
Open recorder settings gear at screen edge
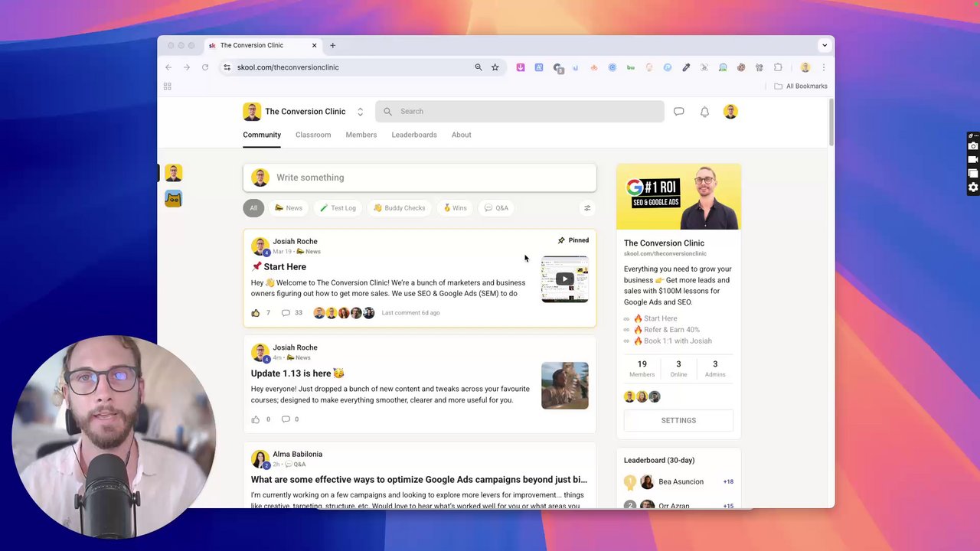(x=973, y=187)
